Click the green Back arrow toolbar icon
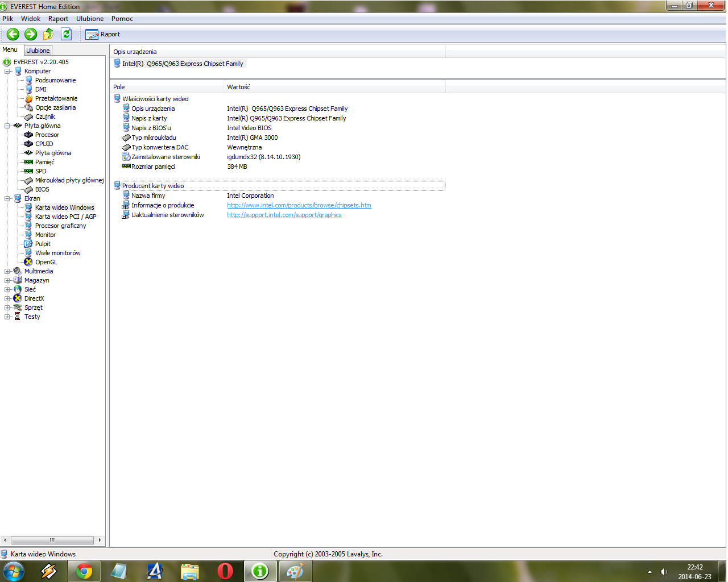The image size is (728, 582). point(13,34)
